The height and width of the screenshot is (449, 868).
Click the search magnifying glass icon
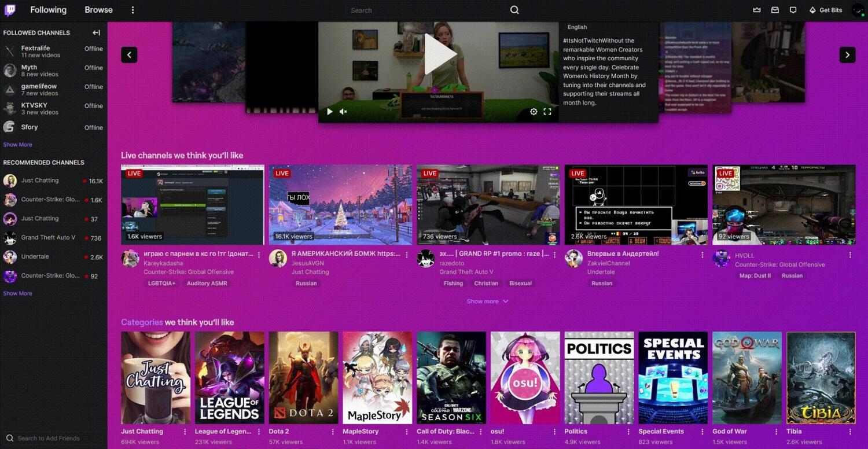click(514, 10)
